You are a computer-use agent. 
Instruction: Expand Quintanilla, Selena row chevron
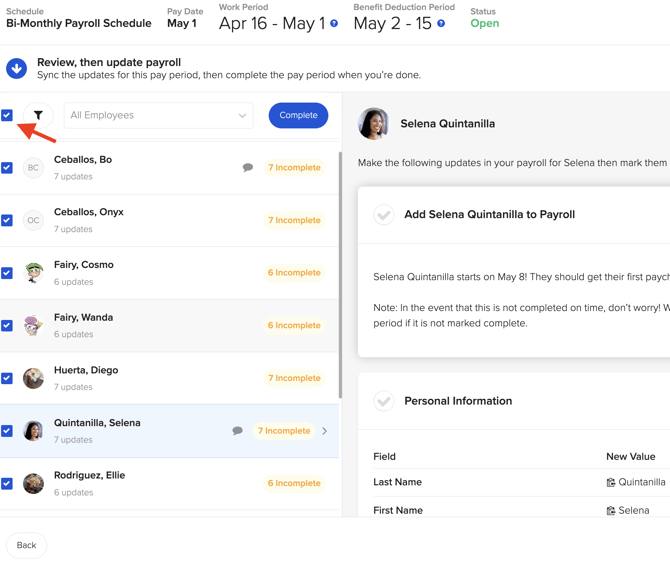coord(325,431)
